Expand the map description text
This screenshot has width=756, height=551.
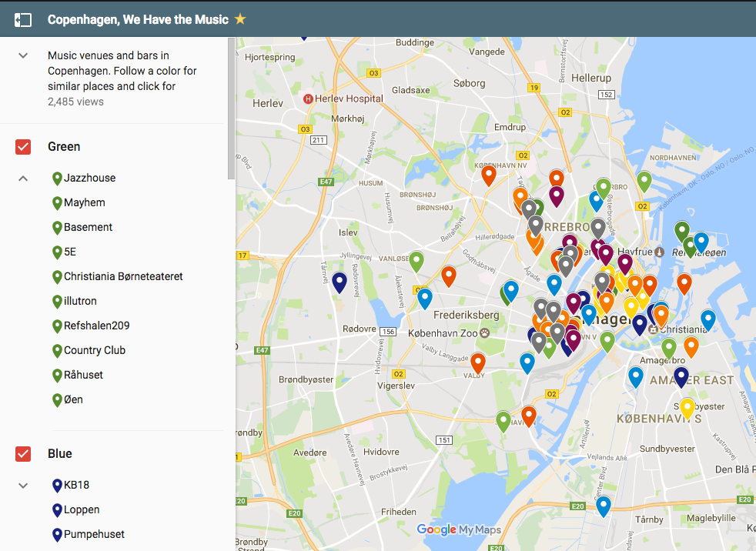23,55
